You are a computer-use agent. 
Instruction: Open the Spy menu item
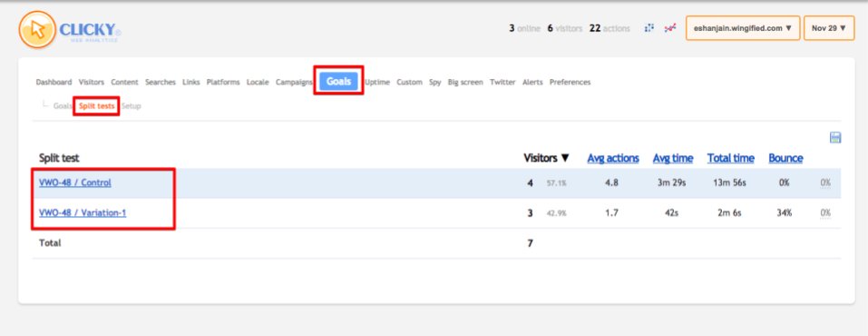click(435, 82)
